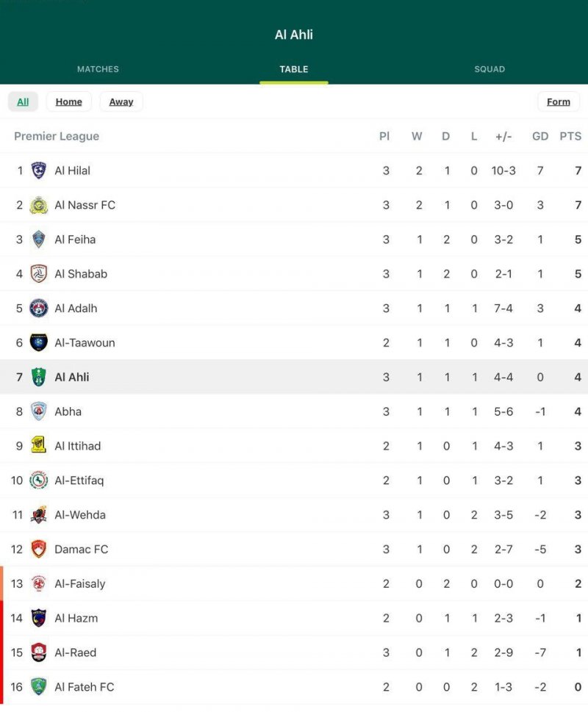The image size is (588, 712).
Task: Click the Al Hazm team badge
Action: coord(38,618)
